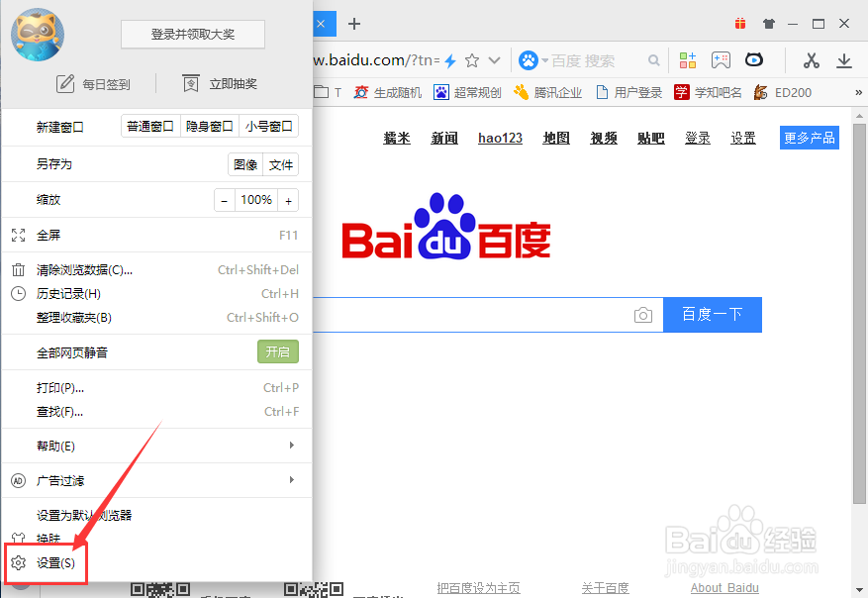Open the address bar dropdown arrow
Viewport: 868px width, 598px height.
tap(494, 60)
